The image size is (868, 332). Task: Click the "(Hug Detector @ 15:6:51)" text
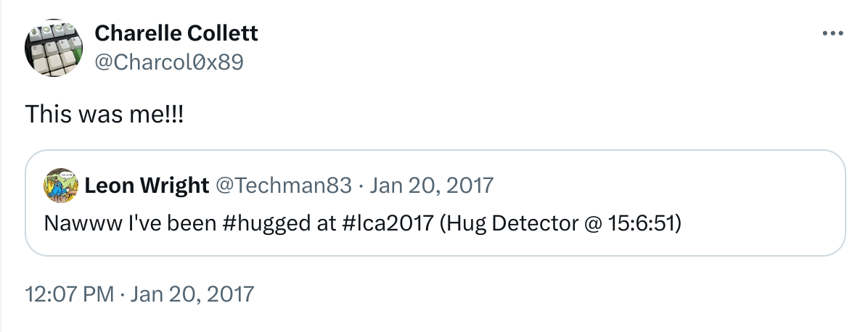coord(558,223)
